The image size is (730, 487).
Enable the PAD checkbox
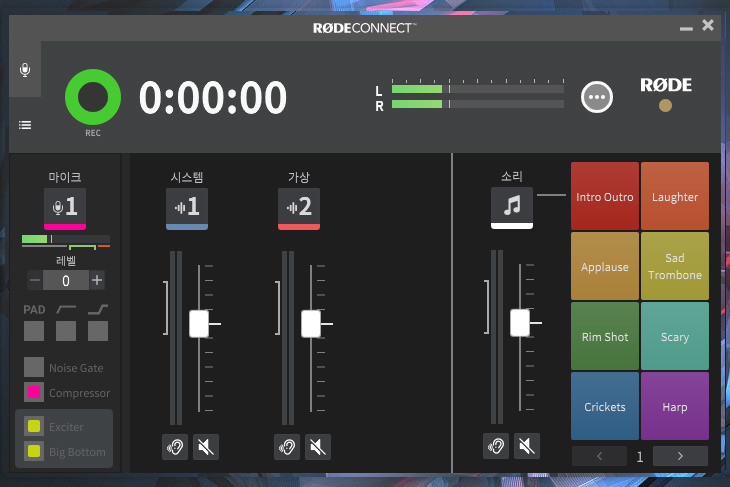[34, 331]
